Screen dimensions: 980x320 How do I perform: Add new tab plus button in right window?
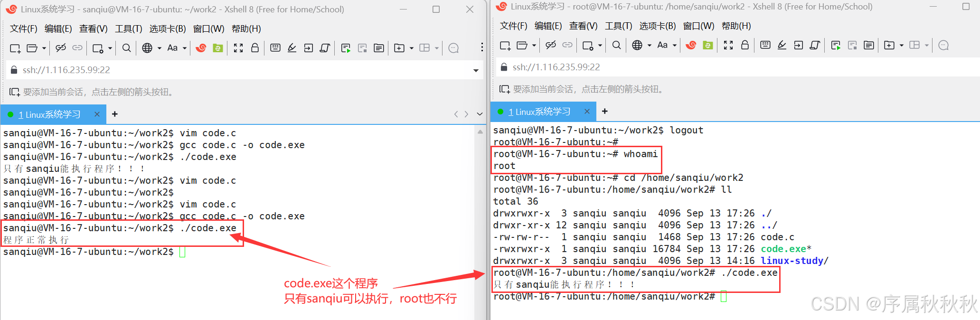(604, 111)
